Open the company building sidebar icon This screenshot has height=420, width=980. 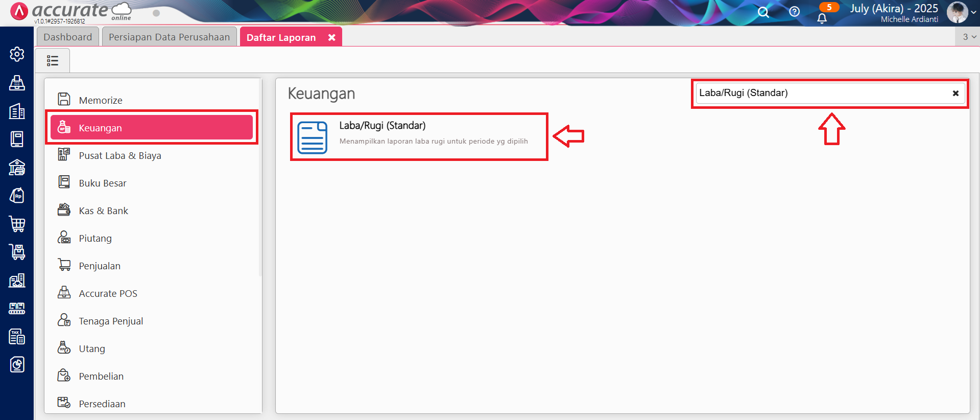pos(17,111)
